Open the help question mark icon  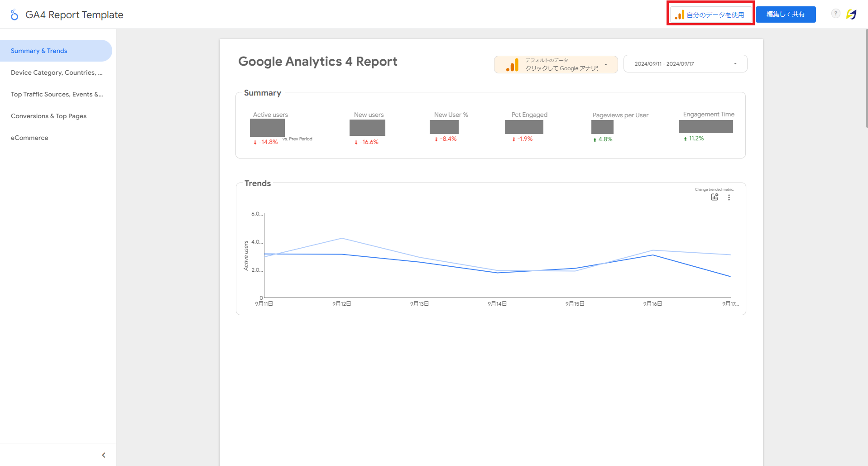835,14
